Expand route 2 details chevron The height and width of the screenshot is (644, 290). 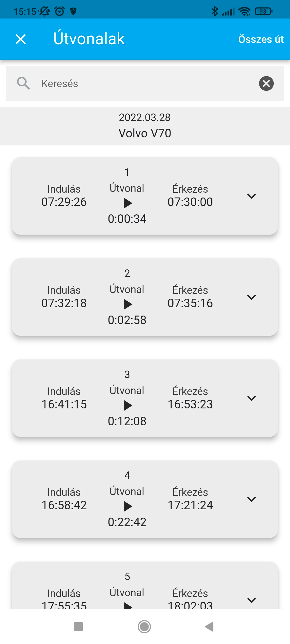pyautogui.click(x=251, y=297)
